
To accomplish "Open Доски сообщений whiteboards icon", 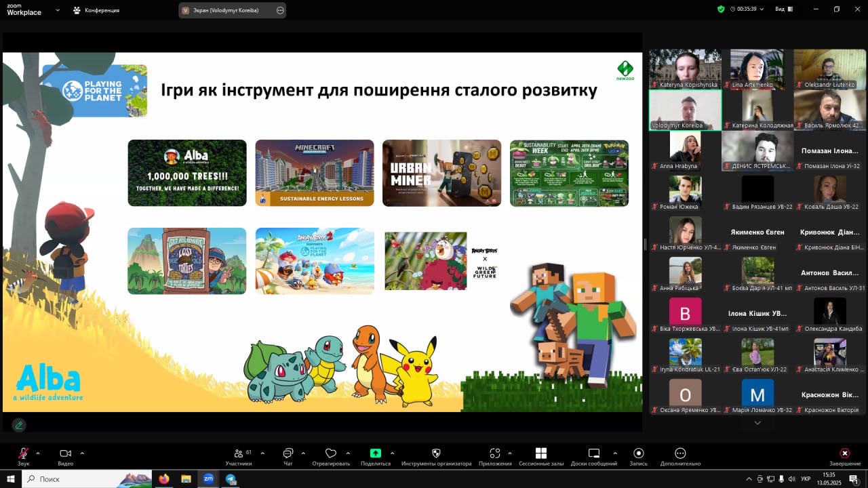I will [594, 453].
